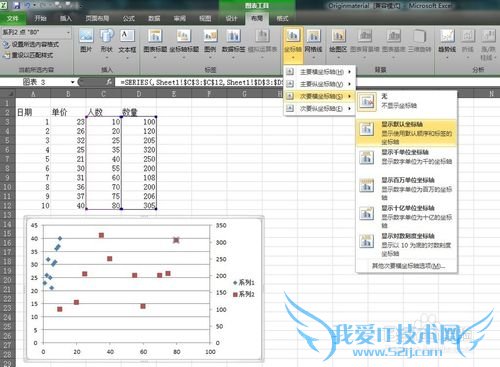Viewport: 500px width, 367px height.
Task: Select cell with header 单价
Action: coord(68,112)
